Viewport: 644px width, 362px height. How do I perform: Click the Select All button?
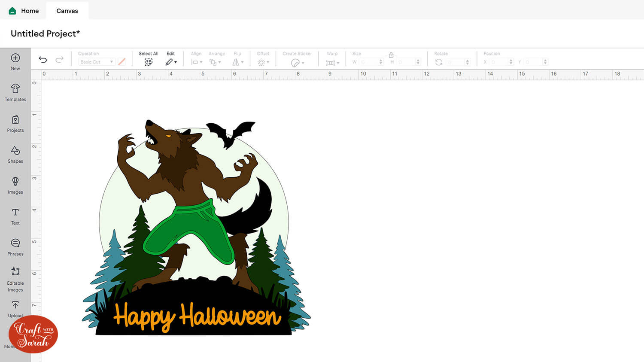tap(148, 58)
